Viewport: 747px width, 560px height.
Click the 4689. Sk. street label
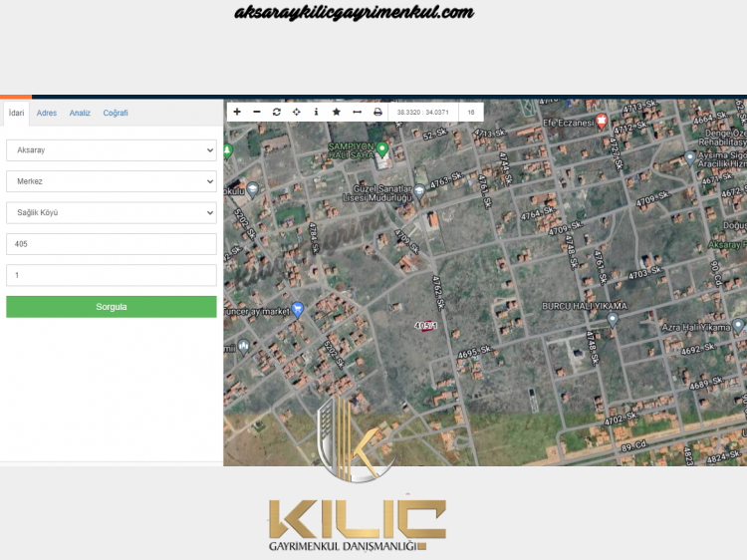706,383
